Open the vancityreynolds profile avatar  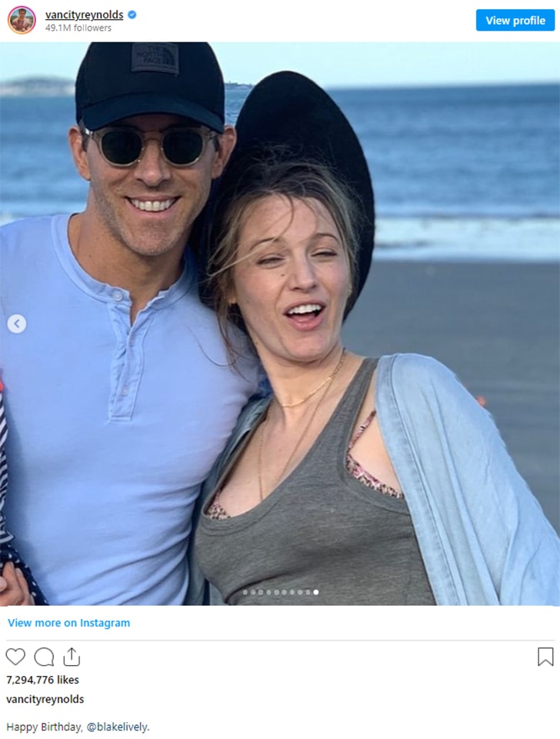tap(22, 20)
